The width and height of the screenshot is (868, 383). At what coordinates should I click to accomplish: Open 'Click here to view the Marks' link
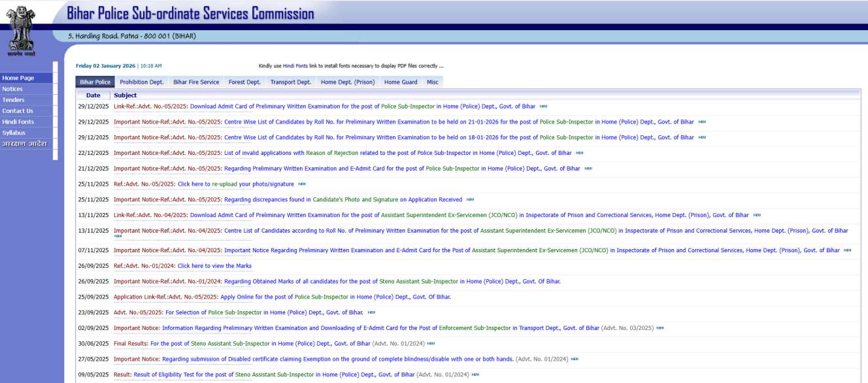coord(214,266)
